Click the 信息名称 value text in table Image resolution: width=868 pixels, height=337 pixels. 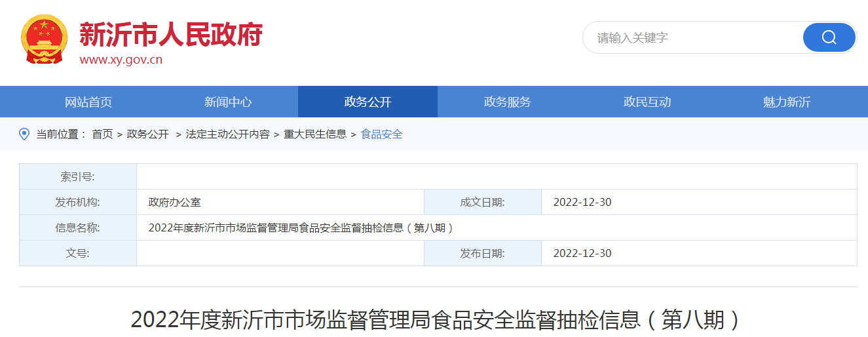point(301,228)
